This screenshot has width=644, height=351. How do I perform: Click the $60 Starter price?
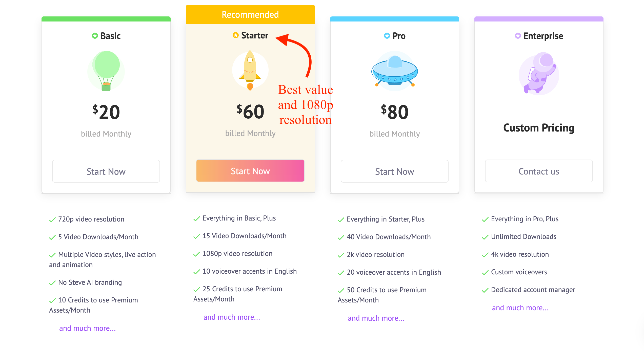(x=250, y=111)
